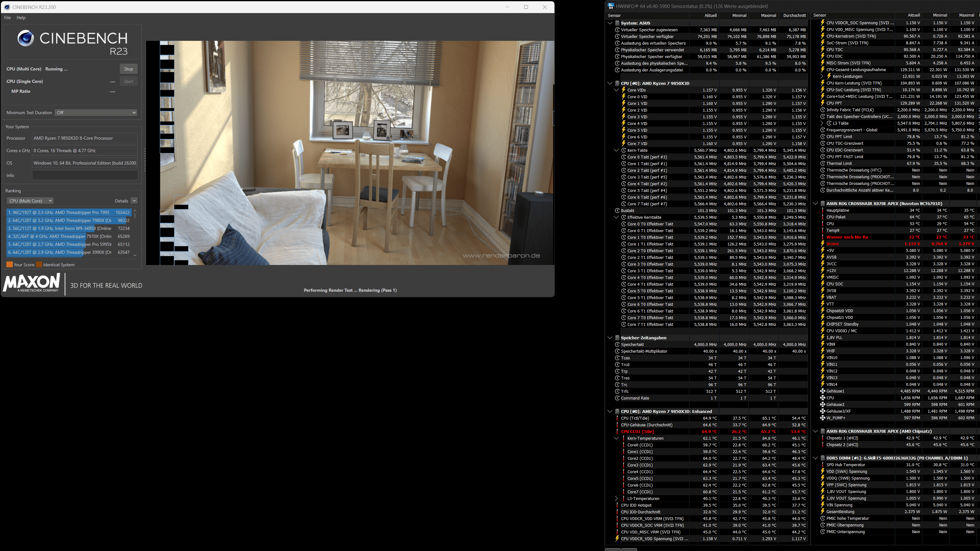Click the orange Your Score legend swatch
This screenshot has width=980, height=551.
coord(10,265)
